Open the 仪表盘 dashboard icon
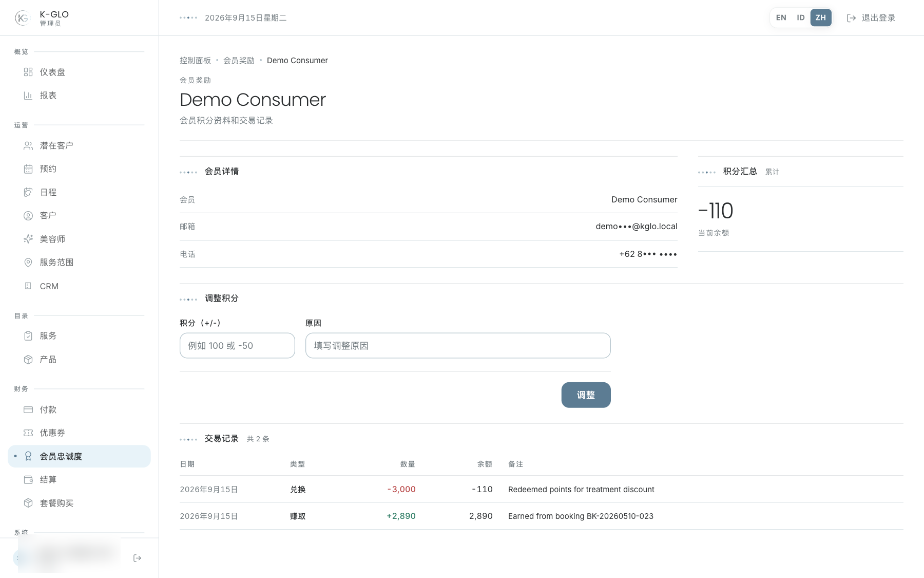This screenshot has width=924, height=578. tap(28, 72)
